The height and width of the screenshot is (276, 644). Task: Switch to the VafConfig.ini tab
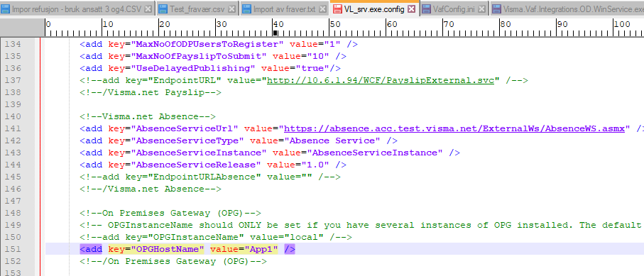point(454,9)
